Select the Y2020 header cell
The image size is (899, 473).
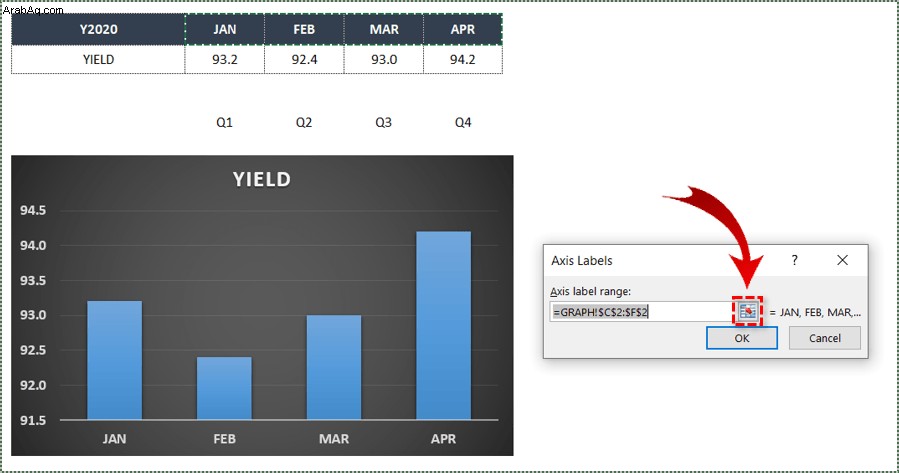98,29
